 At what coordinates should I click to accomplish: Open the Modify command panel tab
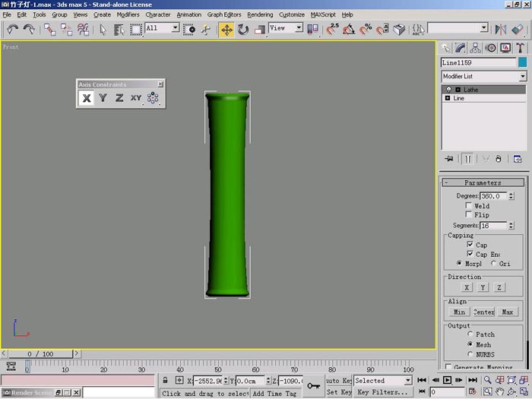click(461, 48)
